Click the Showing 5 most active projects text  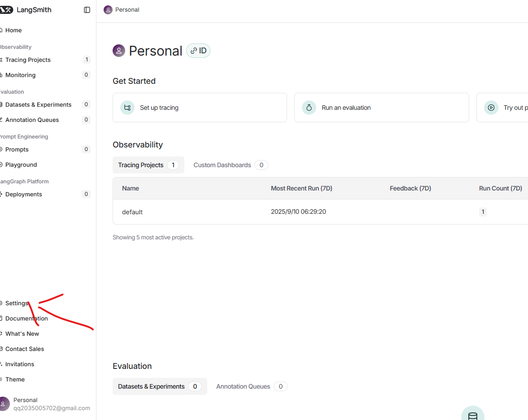tap(153, 237)
